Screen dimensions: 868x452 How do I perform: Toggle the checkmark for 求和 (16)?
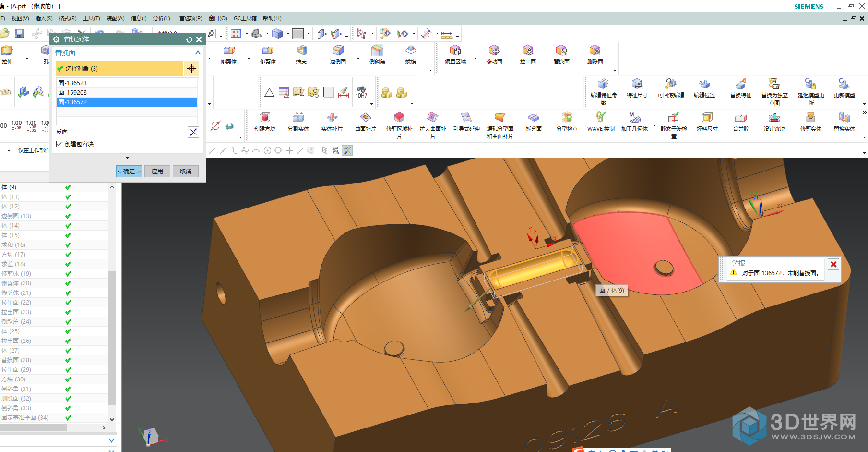[68, 245]
